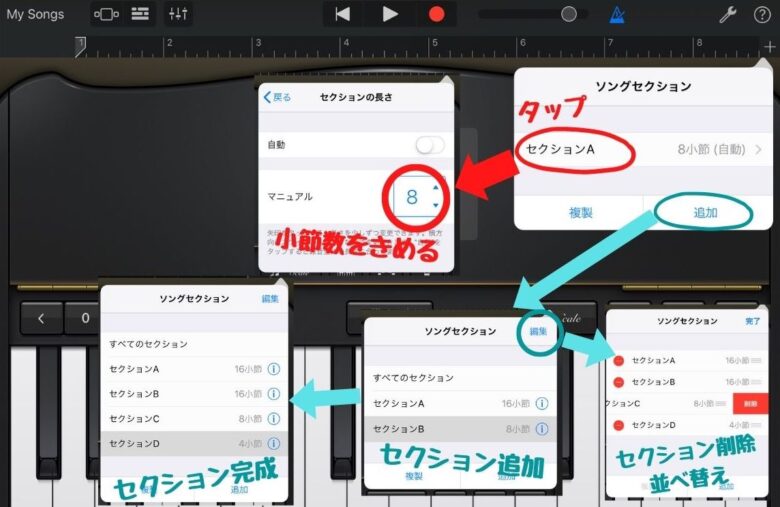Select highlighted セクションD row in list
This screenshot has width=780, height=507.
click(x=194, y=443)
